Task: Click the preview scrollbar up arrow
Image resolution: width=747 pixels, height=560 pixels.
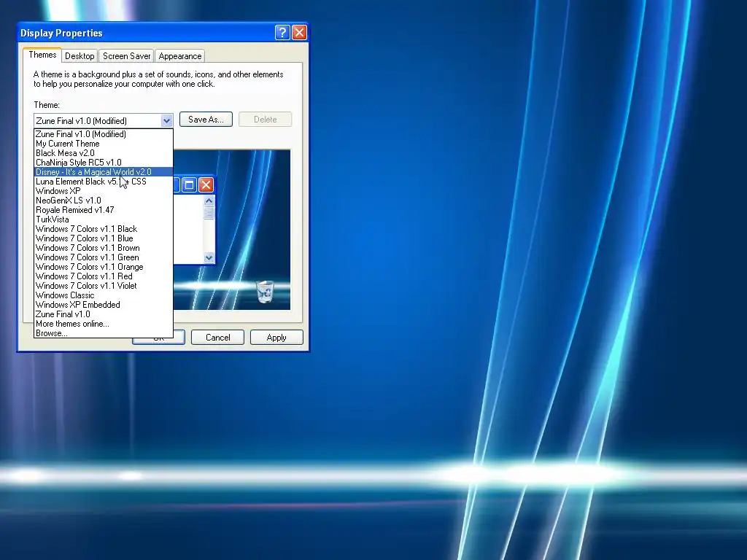Action: [209, 201]
